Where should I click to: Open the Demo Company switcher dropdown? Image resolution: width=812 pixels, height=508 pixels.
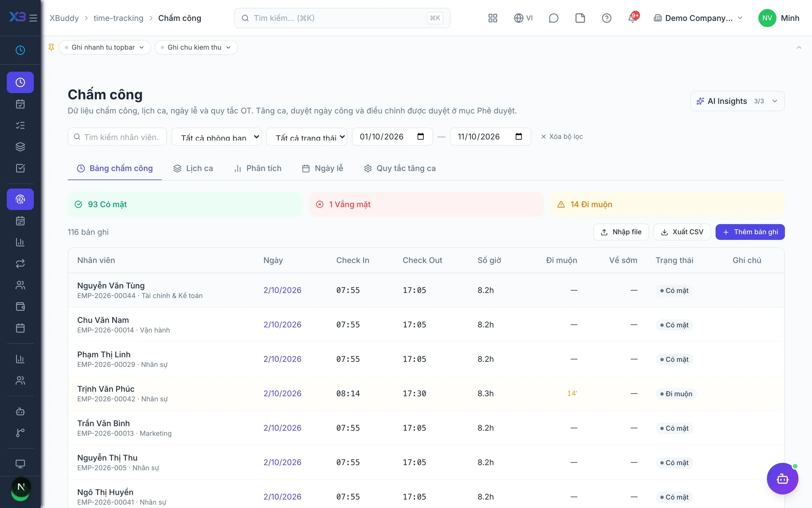pyautogui.click(x=698, y=18)
